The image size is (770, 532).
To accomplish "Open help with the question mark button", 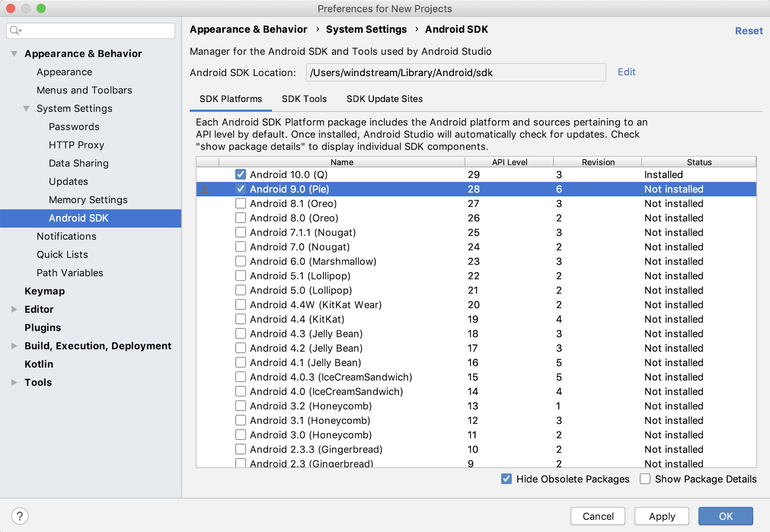I will point(20,516).
